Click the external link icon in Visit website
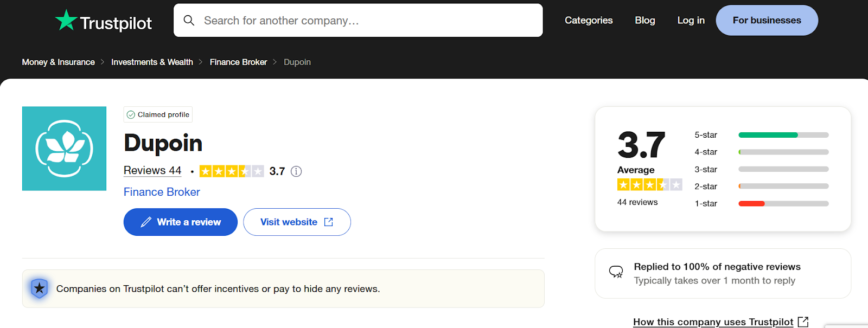 click(329, 222)
